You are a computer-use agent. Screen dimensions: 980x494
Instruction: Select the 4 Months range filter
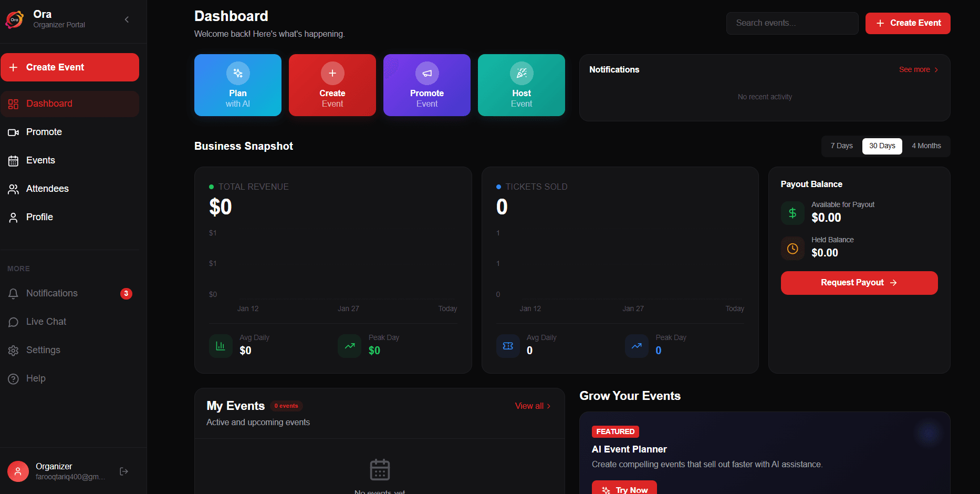click(x=926, y=146)
